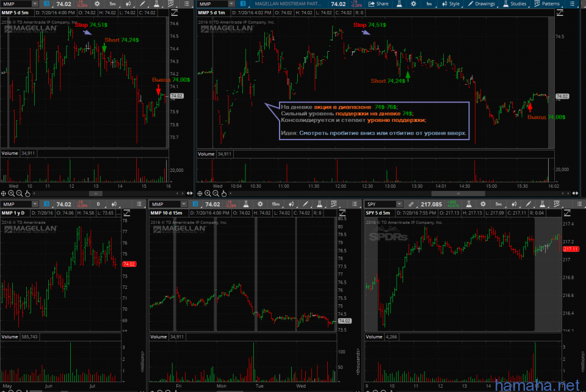Open the Drawings menu
Viewport: 586px width, 392px height.
click(482, 4)
